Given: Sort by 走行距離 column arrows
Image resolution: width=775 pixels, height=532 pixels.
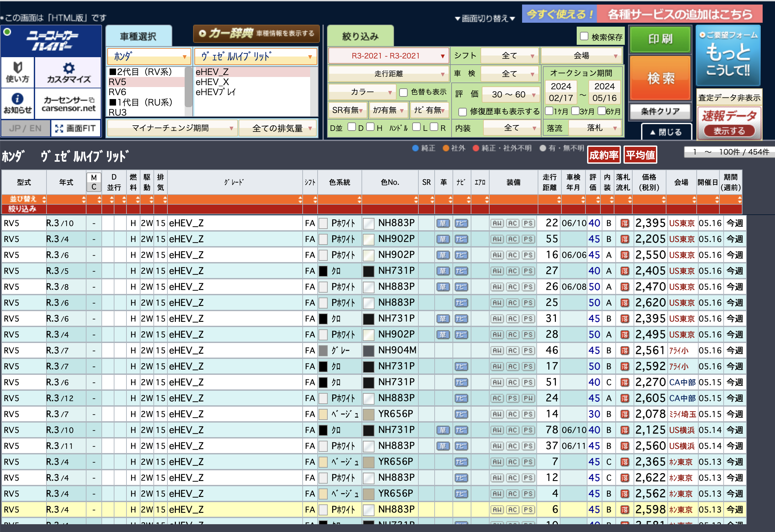Looking at the screenshot, I should point(559,200).
